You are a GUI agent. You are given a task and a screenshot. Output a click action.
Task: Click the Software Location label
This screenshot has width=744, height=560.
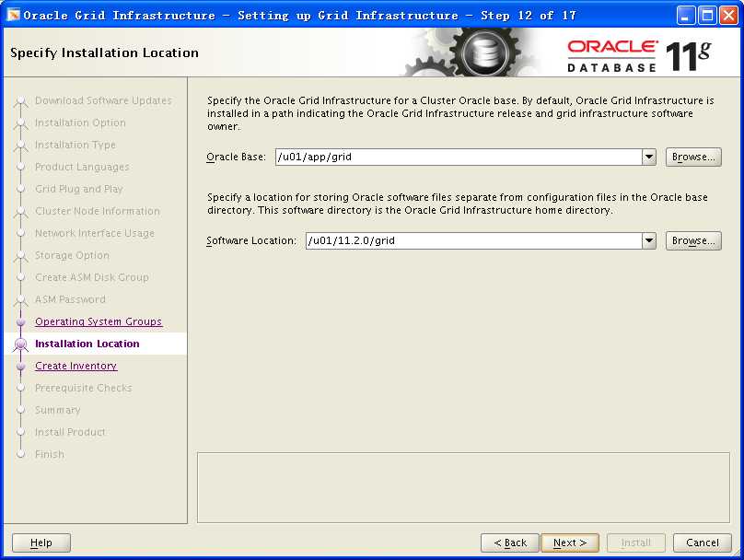coord(251,240)
